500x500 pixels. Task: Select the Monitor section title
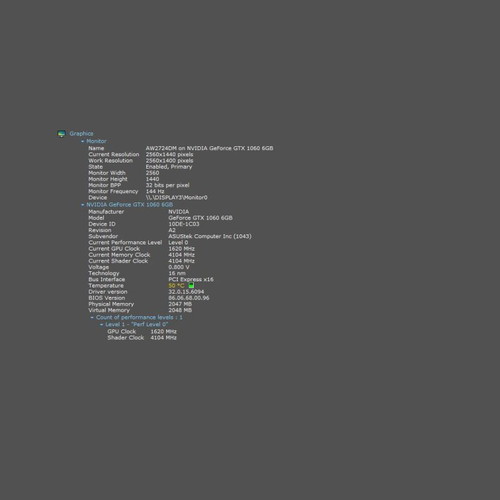click(x=96, y=141)
